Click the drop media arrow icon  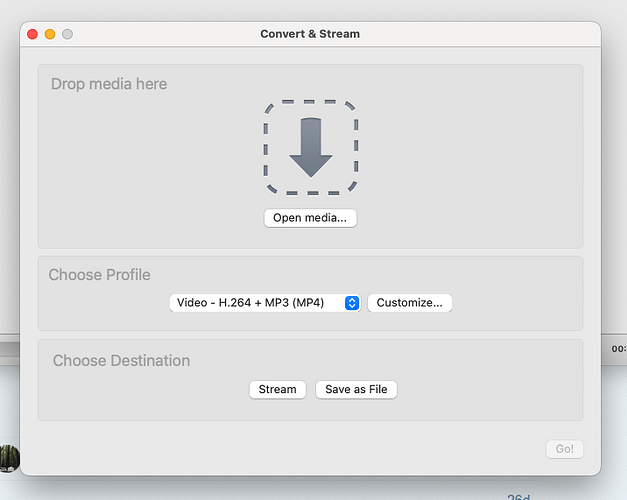pos(310,147)
